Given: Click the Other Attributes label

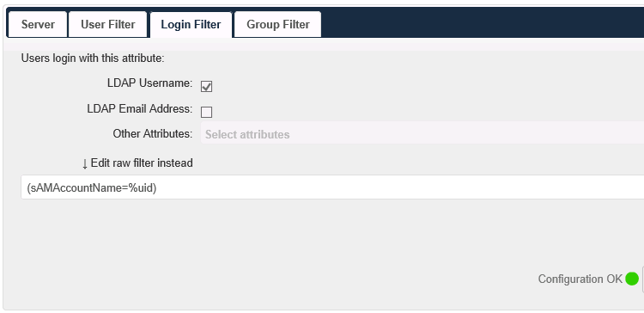Looking at the screenshot, I should [x=152, y=133].
